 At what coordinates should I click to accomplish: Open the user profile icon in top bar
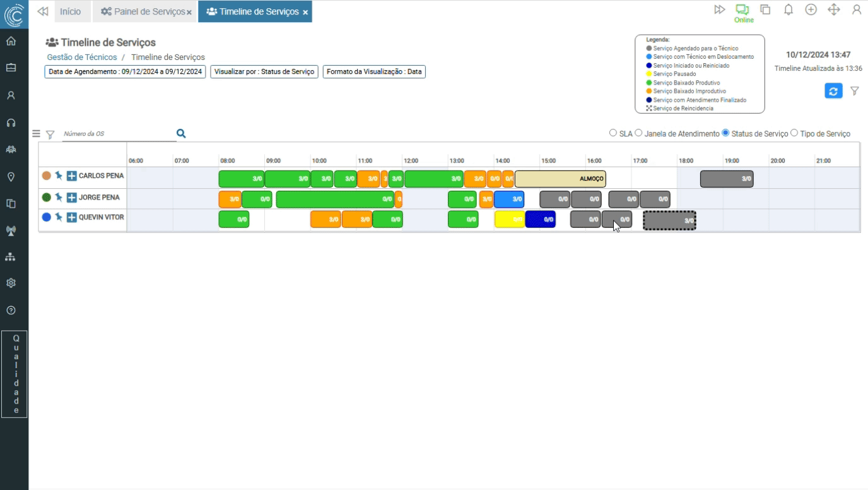tap(856, 9)
